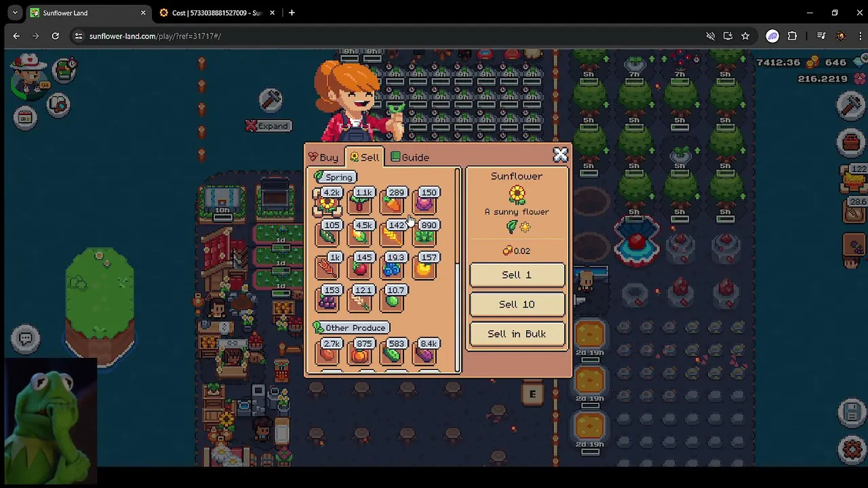Sell 1 sunflower

[517, 274]
